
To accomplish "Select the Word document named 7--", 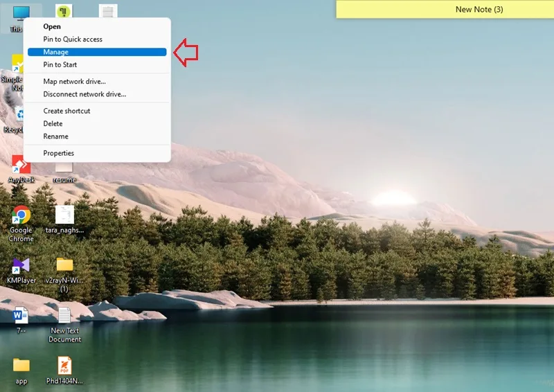I will (21, 320).
